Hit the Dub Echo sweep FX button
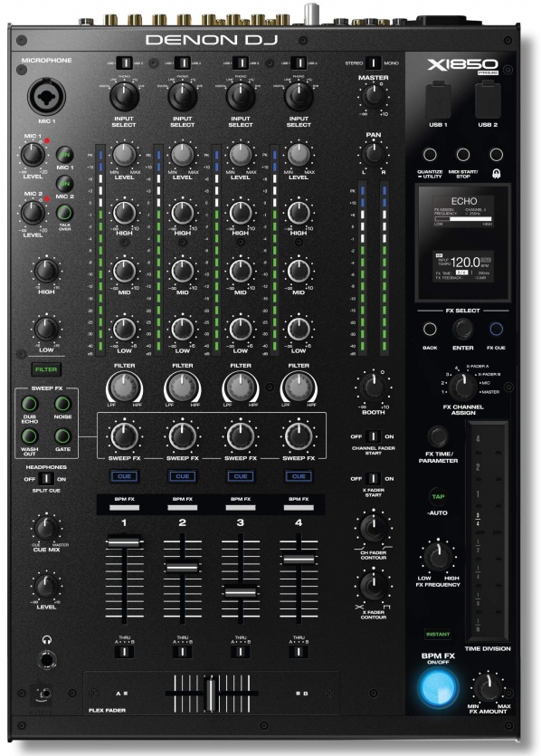Image resolution: width=541 pixels, height=756 pixels. 30,404
